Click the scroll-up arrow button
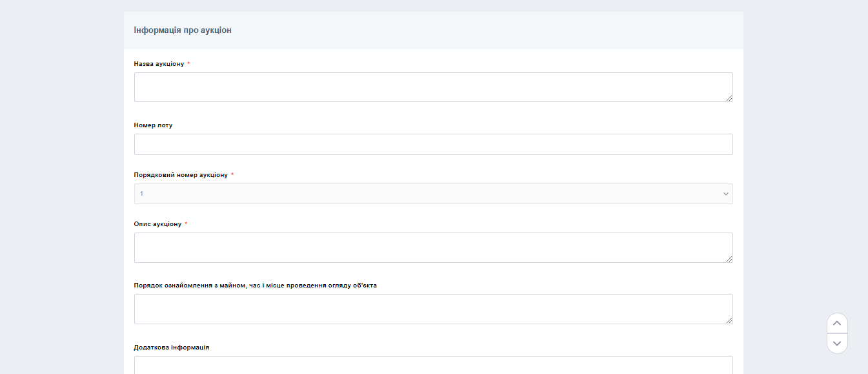This screenshot has height=374, width=868. 837,323
